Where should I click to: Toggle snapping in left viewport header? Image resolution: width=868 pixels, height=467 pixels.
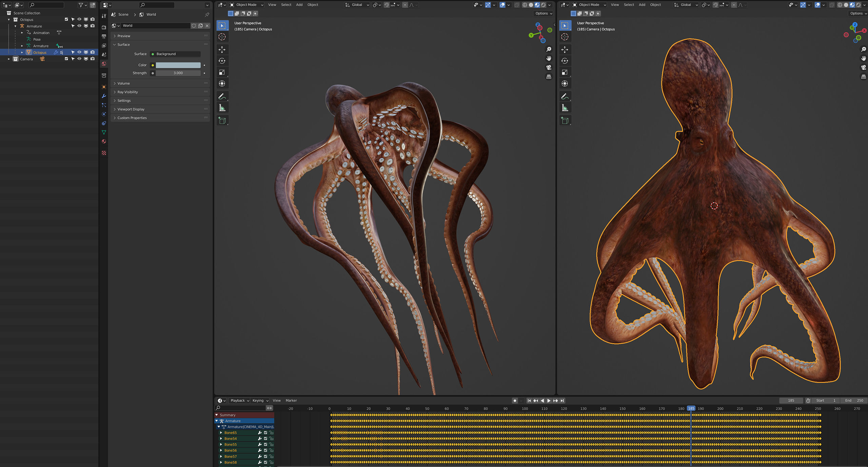pos(387,5)
